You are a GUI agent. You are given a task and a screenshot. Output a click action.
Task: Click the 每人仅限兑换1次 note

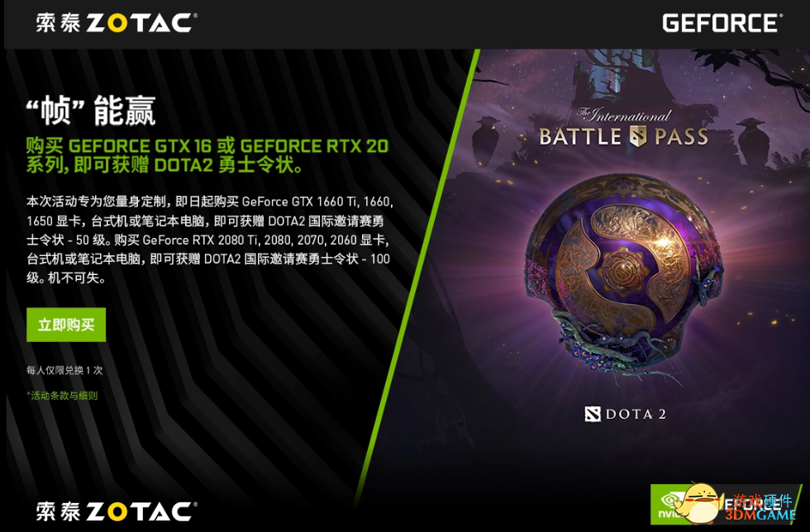click(x=64, y=370)
